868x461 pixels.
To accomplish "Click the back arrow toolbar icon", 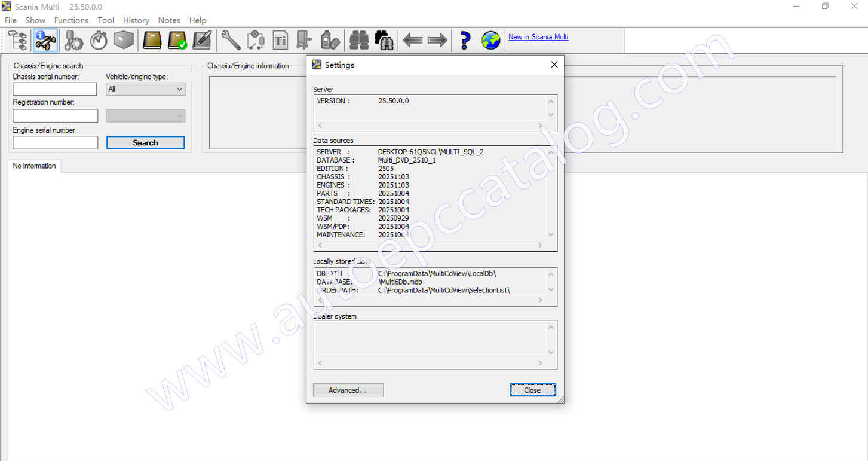I will (412, 41).
